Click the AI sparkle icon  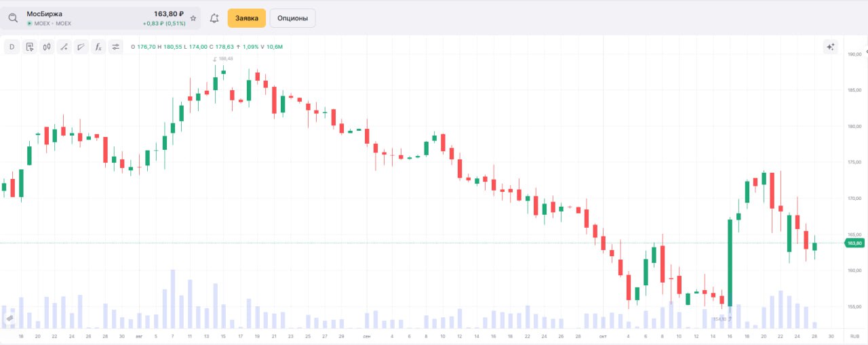pyautogui.click(x=830, y=47)
